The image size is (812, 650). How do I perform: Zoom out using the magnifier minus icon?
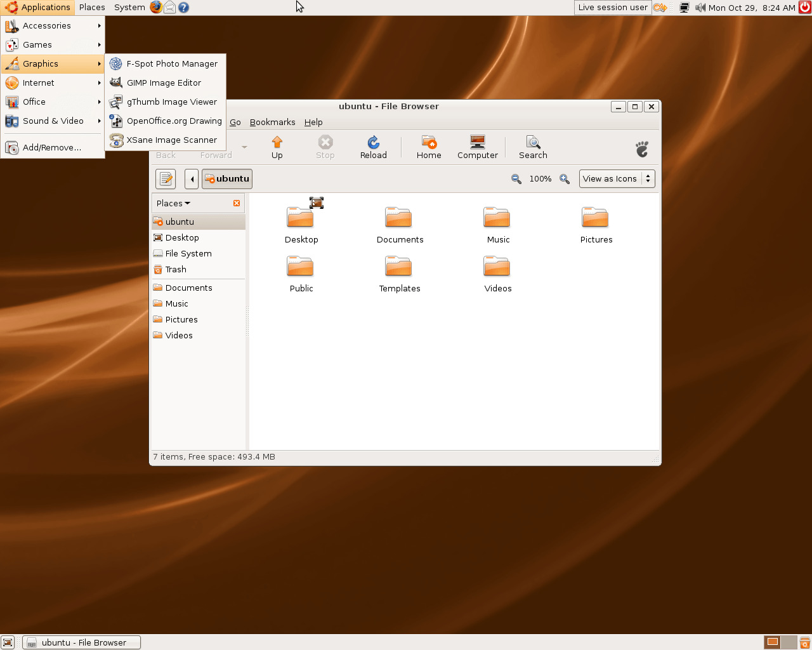click(x=516, y=179)
